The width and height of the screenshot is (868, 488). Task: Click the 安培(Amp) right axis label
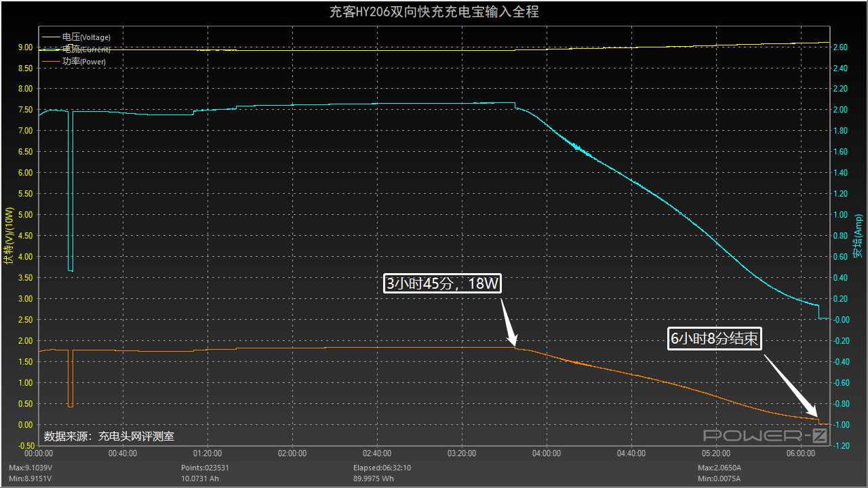tap(859, 237)
